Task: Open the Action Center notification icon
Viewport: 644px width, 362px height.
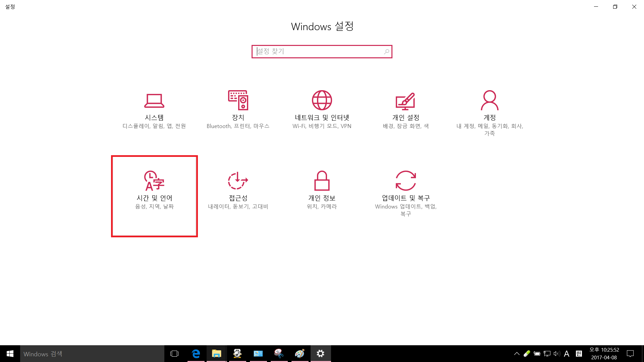Action: 630,354
